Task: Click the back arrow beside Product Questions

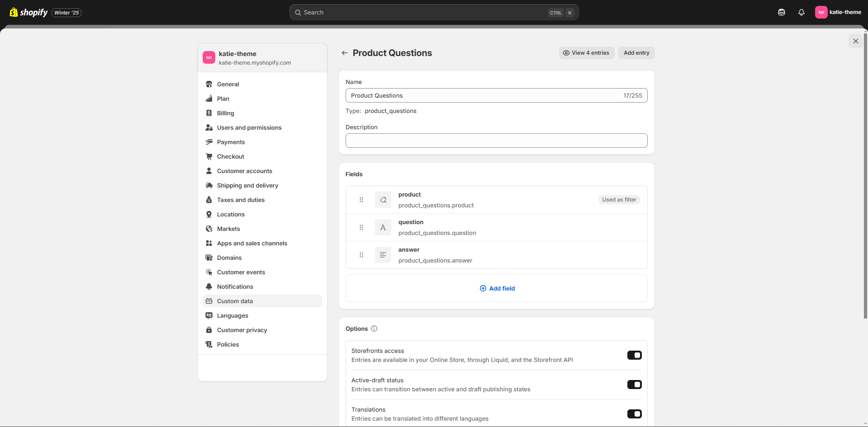Action: pyautogui.click(x=345, y=53)
